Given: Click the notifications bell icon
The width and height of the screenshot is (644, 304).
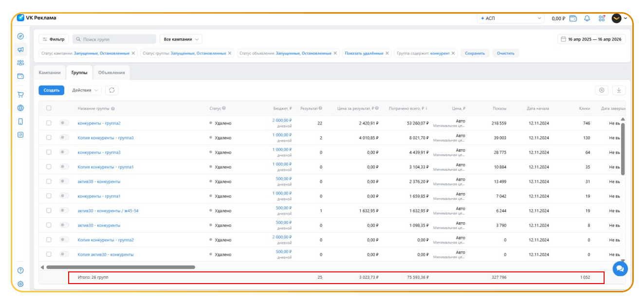Looking at the screenshot, I should click(587, 18).
